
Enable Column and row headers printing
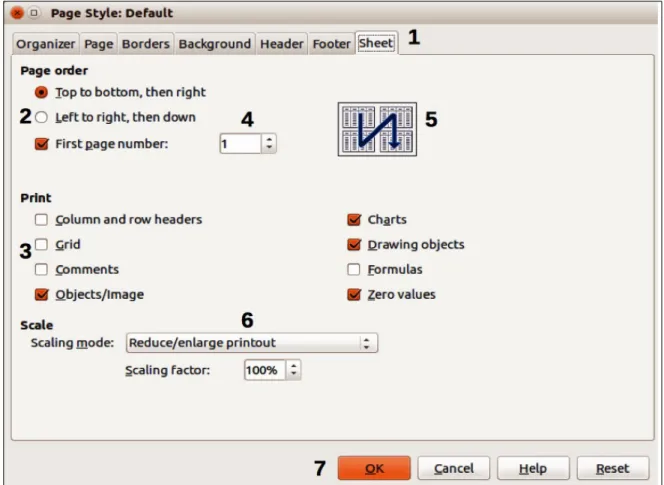click(x=41, y=219)
